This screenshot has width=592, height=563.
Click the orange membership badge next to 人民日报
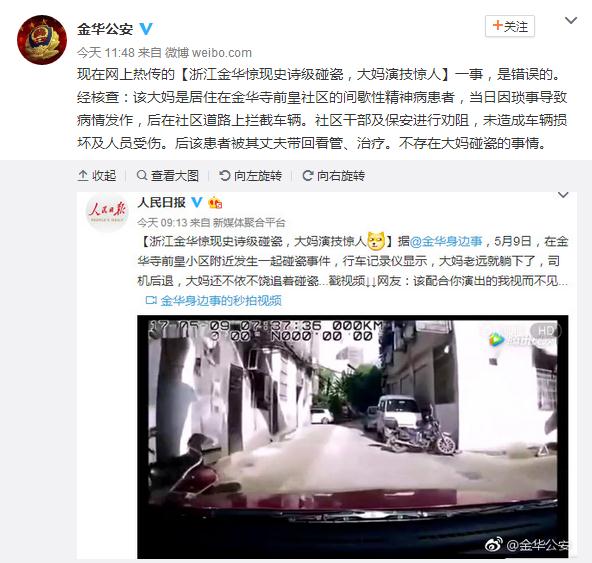coord(215,203)
